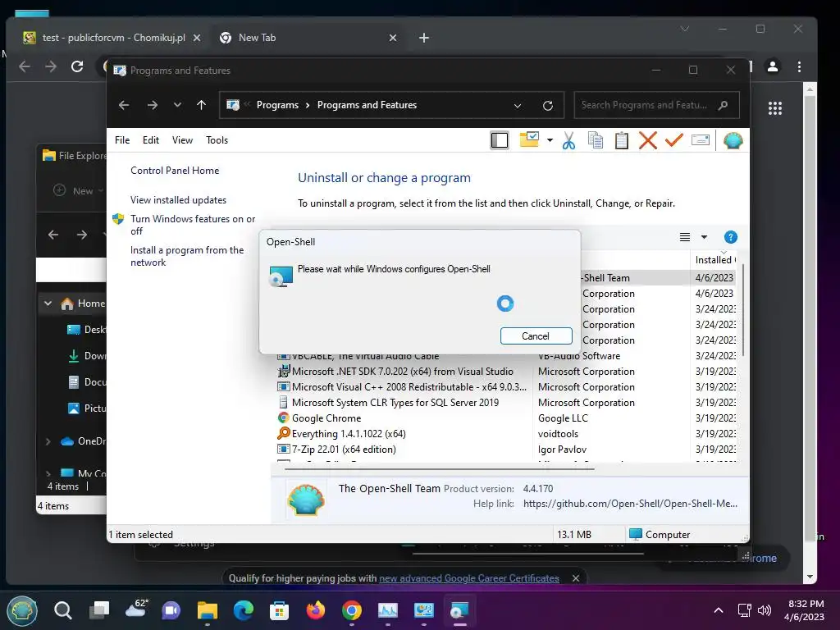
Task: Open Turn Windows features on or off
Action: click(193, 225)
